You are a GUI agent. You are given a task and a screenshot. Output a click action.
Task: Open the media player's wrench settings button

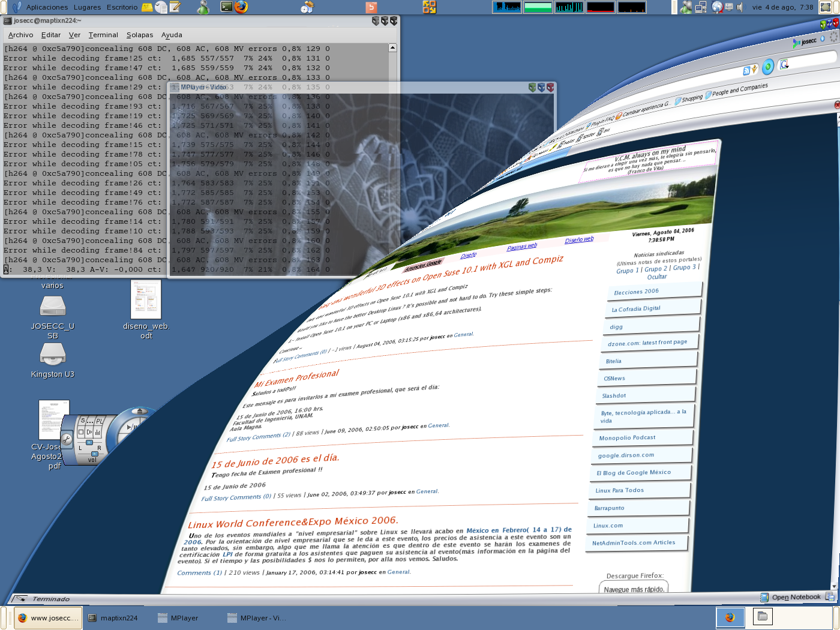(x=67, y=440)
